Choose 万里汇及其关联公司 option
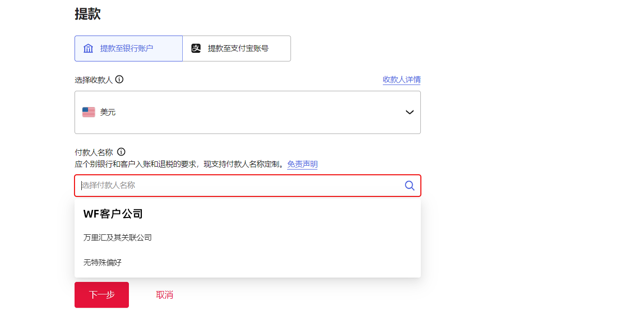Screen dimensions: 644x328 117,237
